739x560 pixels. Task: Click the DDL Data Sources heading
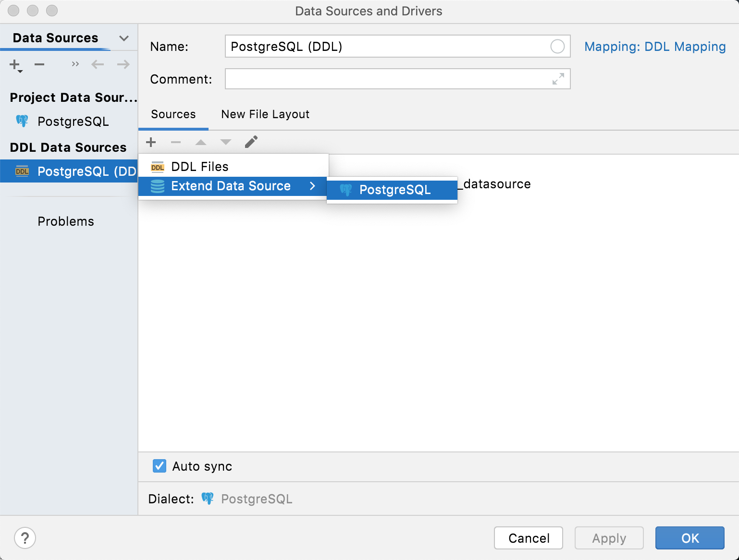tap(68, 147)
